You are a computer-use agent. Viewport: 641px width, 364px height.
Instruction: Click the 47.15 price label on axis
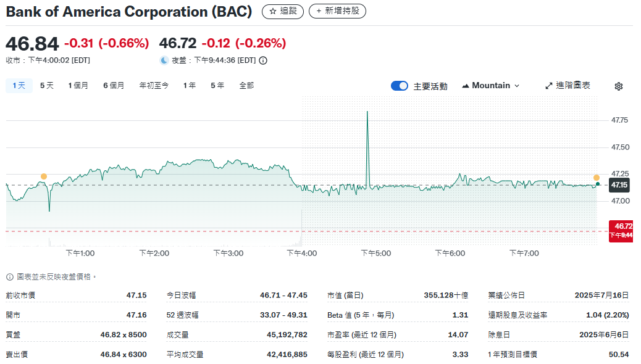point(619,185)
